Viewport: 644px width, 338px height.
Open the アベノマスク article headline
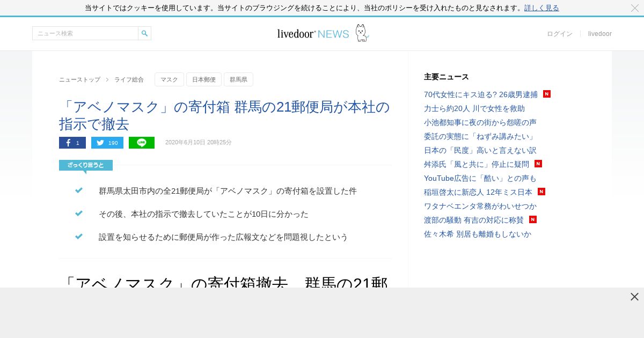pos(224,115)
